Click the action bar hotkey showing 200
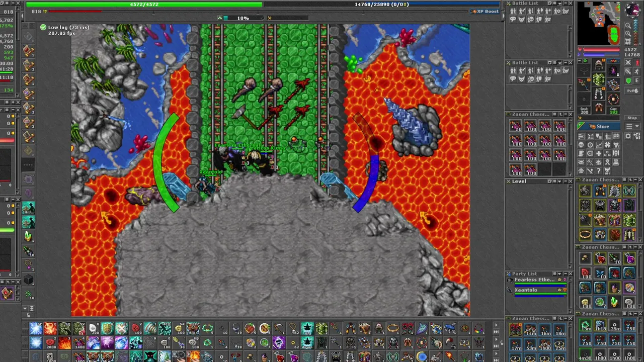The image size is (644, 362). click(x=94, y=328)
